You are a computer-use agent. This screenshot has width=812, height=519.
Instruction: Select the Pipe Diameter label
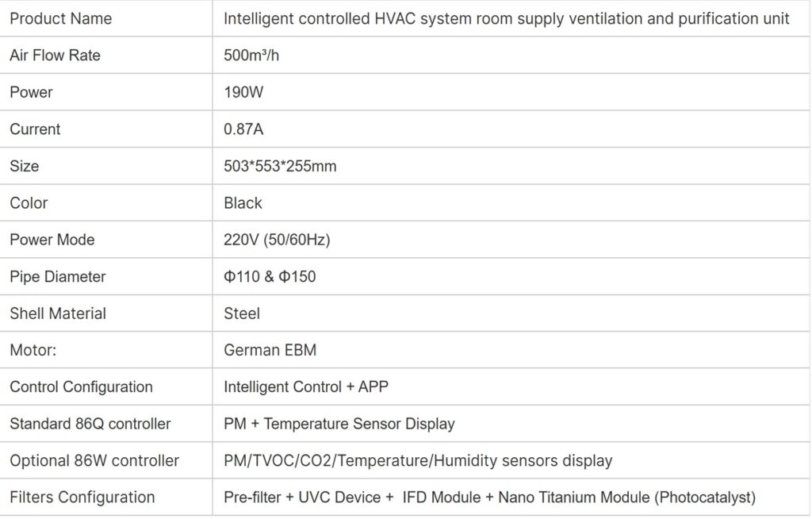(57, 276)
